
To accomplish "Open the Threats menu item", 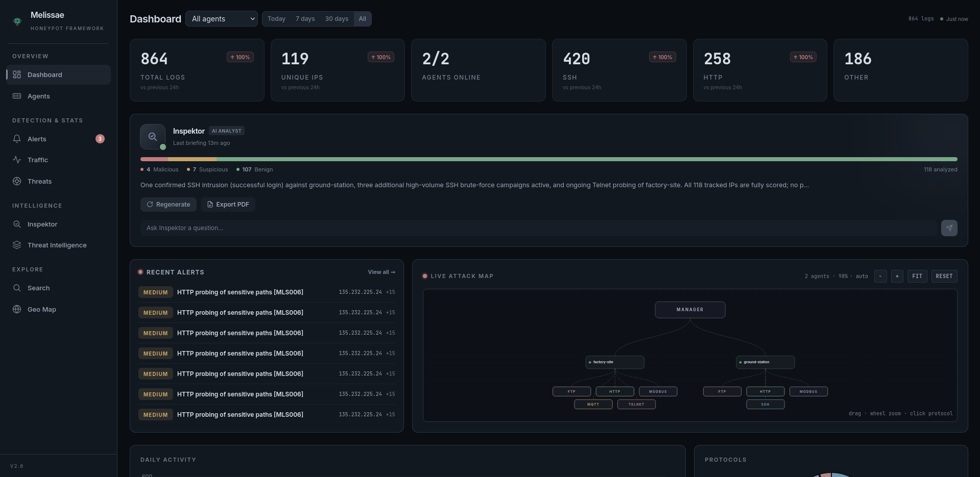I will pyautogui.click(x=58, y=181).
